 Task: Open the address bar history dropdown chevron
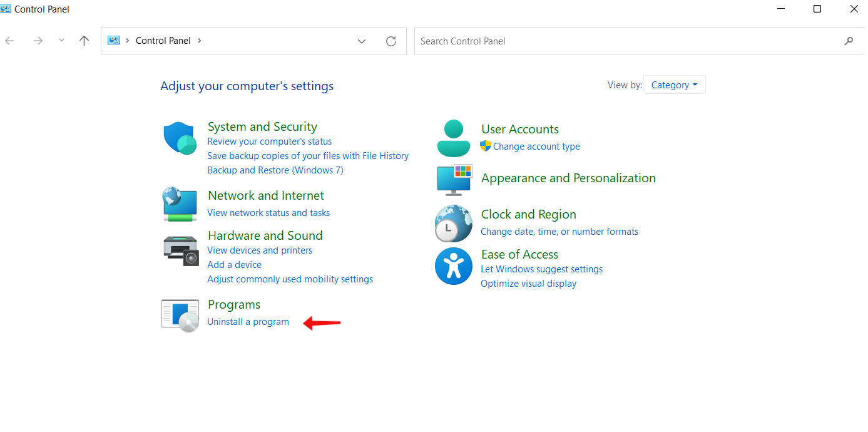362,41
